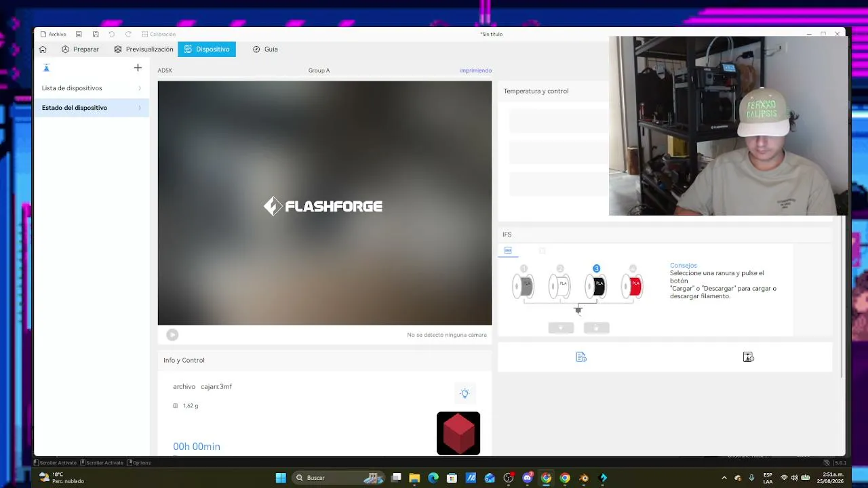Switch to the Previsualización tab

tap(144, 49)
